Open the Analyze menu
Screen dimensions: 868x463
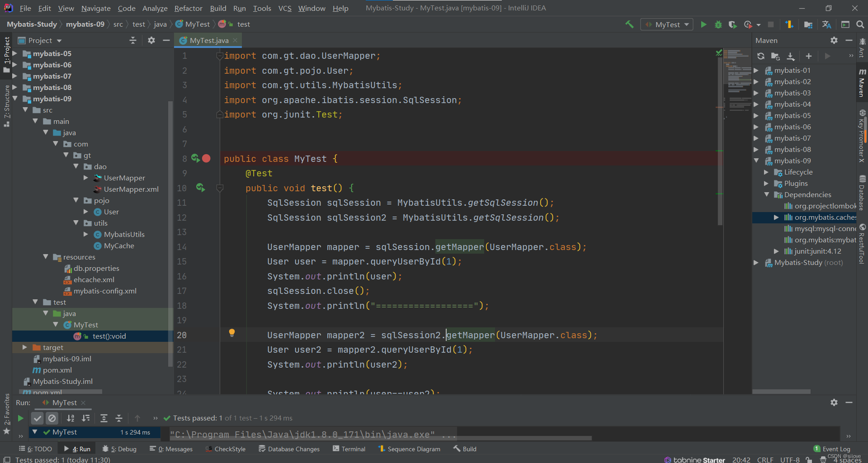(x=155, y=8)
